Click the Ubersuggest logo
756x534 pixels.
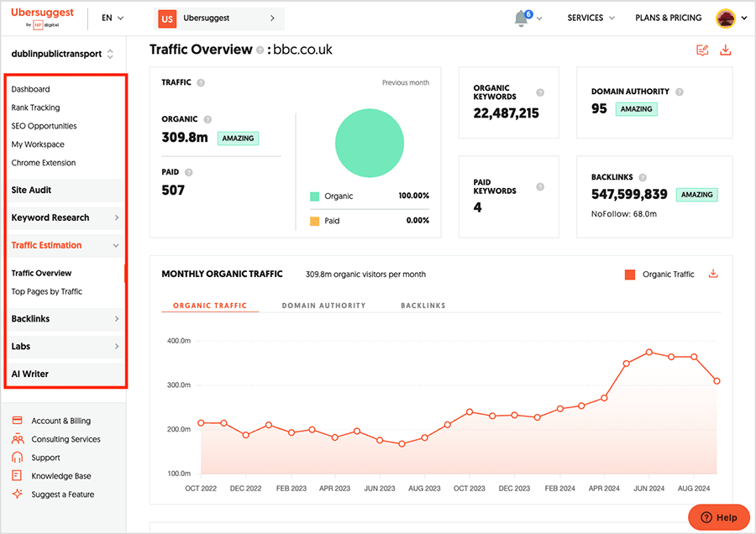point(41,16)
